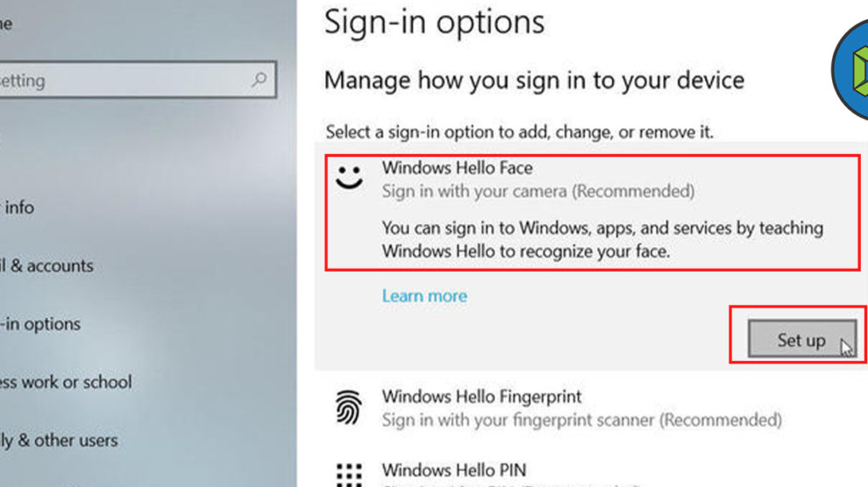Collapse the Windows Hello Face option

457,167
